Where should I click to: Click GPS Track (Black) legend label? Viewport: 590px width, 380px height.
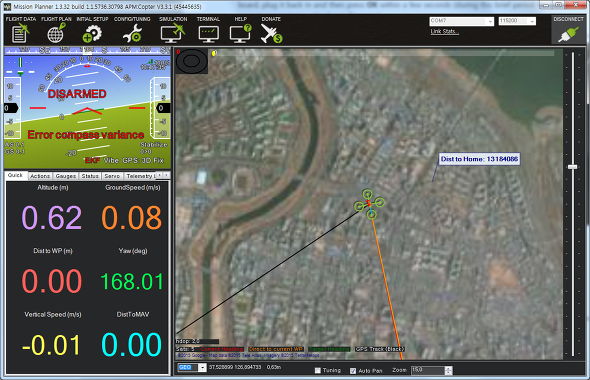coord(380,349)
